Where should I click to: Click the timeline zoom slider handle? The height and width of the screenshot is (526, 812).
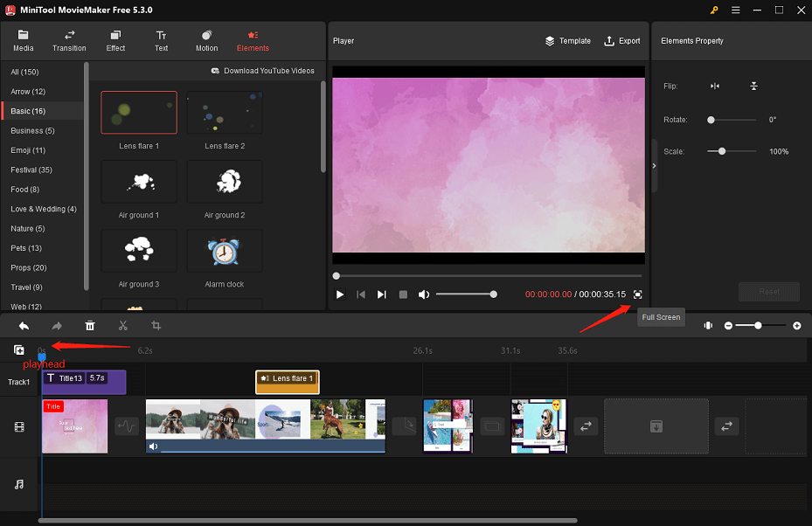coord(758,326)
